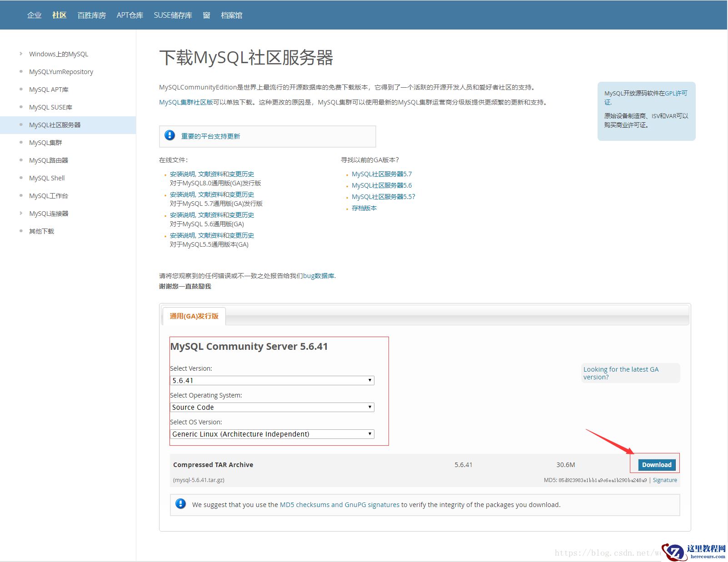Select MySQL工作台 in the left sidebar
The width and height of the screenshot is (728, 562).
click(49, 196)
